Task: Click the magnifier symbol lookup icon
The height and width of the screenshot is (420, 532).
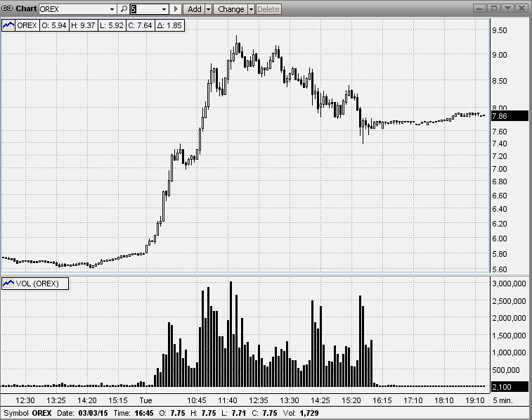Action: [124, 9]
